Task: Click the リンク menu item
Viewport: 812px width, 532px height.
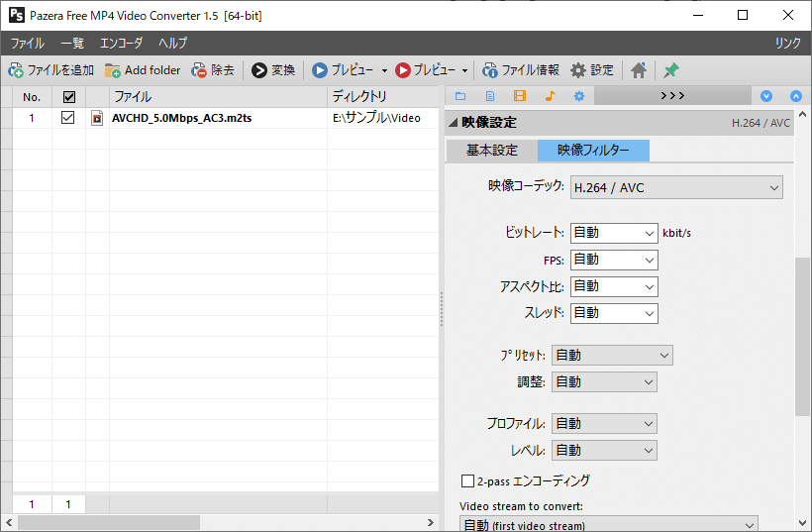Action: click(x=787, y=43)
